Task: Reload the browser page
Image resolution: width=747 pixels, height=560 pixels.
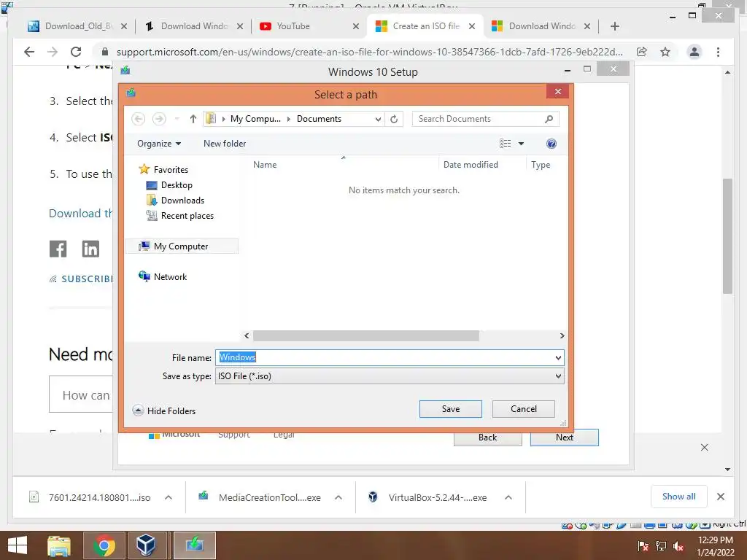Action: (76, 52)
